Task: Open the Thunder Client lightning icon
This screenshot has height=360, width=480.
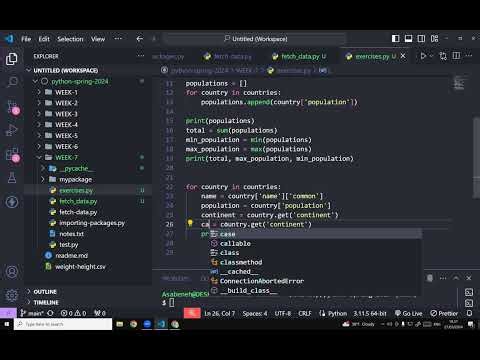Action: [12, 202]
